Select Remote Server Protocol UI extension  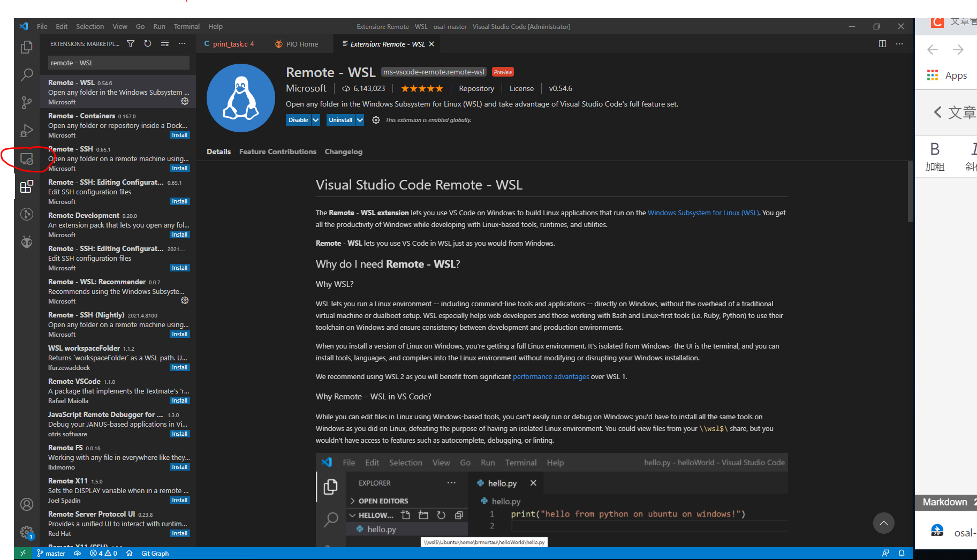click(x=118, y=524)
